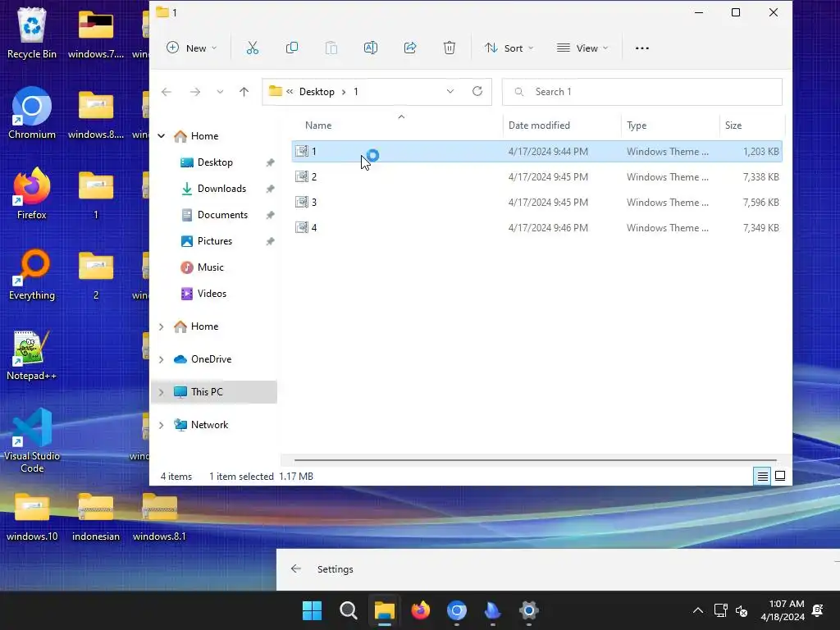Viewport: 840px width, 630px height.
Task: Select windows.10 folder on desktop
Action: click(32, 517)
